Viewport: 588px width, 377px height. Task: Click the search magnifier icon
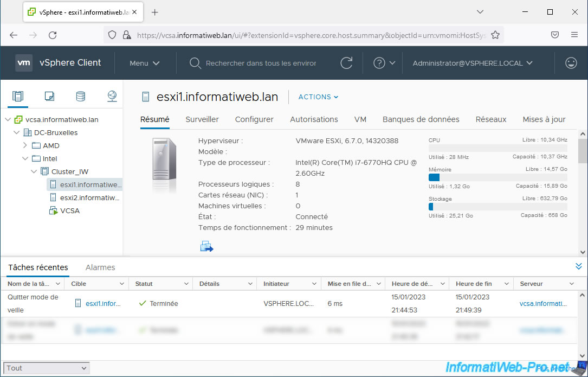click(195, 63)
